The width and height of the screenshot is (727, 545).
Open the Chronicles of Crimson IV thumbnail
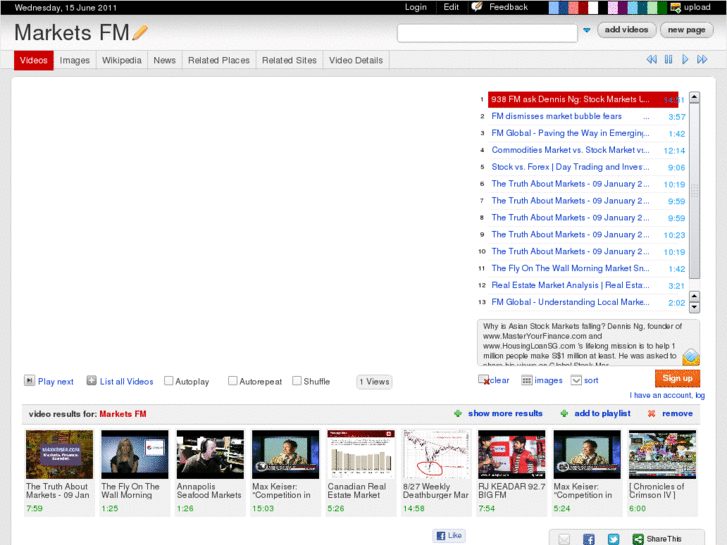tap(663, 454)
